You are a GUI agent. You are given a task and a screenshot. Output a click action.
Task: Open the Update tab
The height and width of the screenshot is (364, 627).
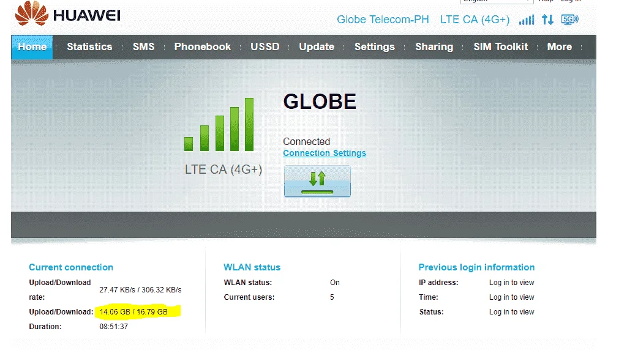[x=317, y=46]
